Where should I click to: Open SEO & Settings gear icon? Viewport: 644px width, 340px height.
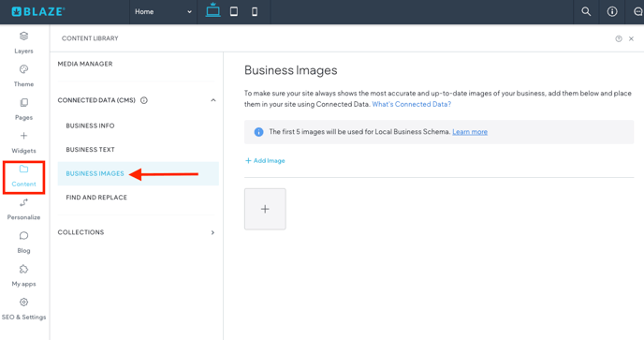pyautogui.click(x=23, y=303)
